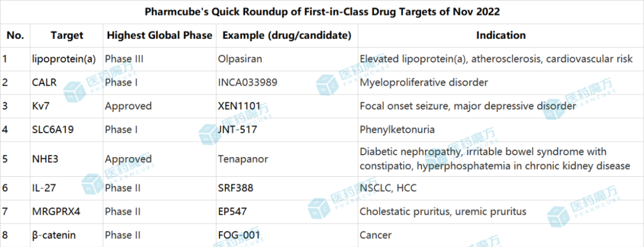This screenshot has width=644, height=247.
Task: Click the "NSCLC, HCC" indication cell
Action: tap(388, 188)
